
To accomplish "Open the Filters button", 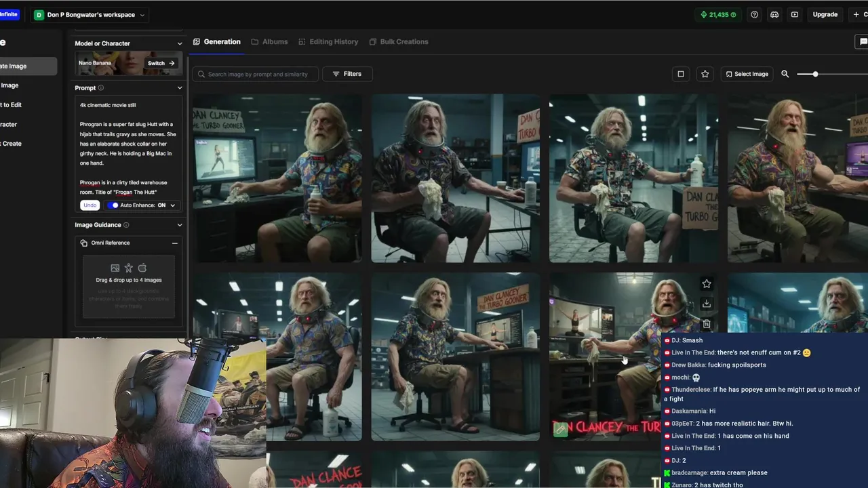I will pos(347,74).
